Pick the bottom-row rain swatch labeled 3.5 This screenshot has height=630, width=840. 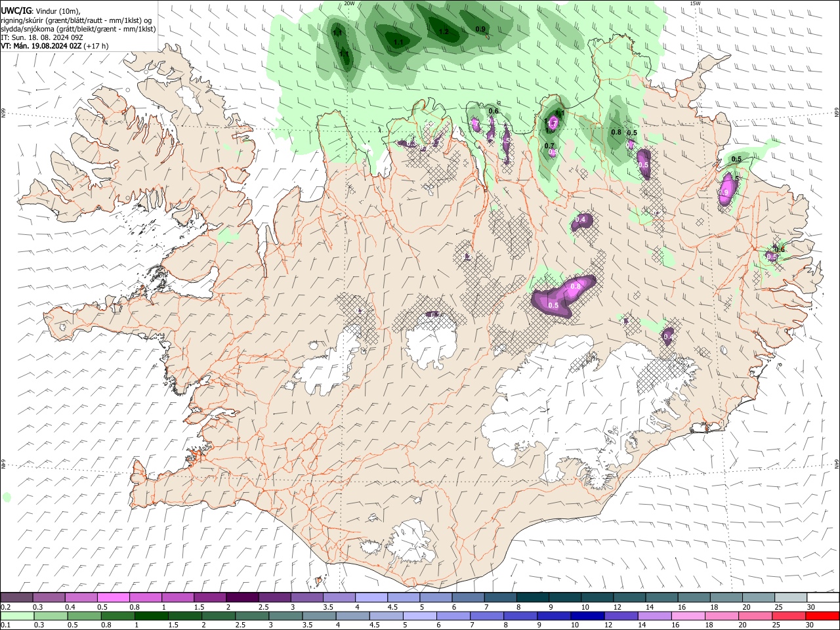(318, 616)
